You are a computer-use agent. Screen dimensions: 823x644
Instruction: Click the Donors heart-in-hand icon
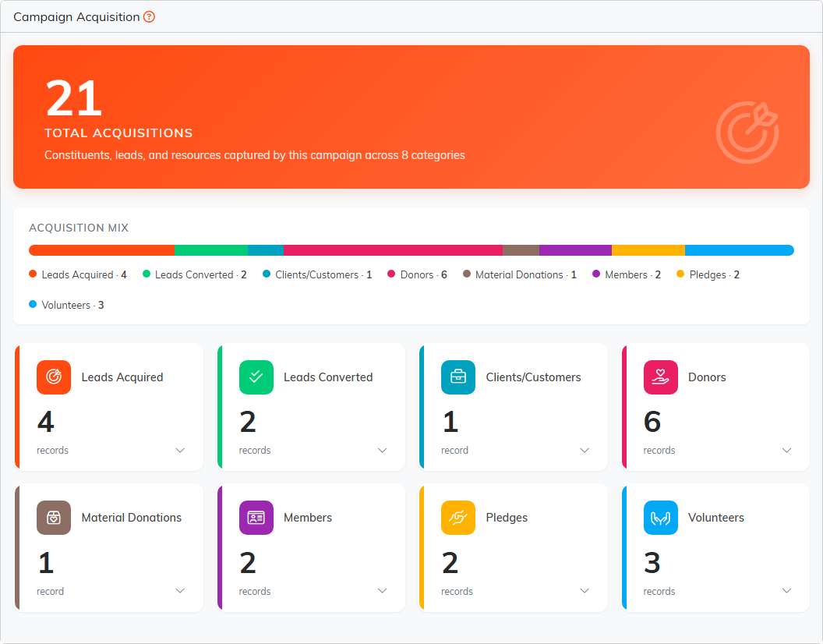tap(660, 377)
